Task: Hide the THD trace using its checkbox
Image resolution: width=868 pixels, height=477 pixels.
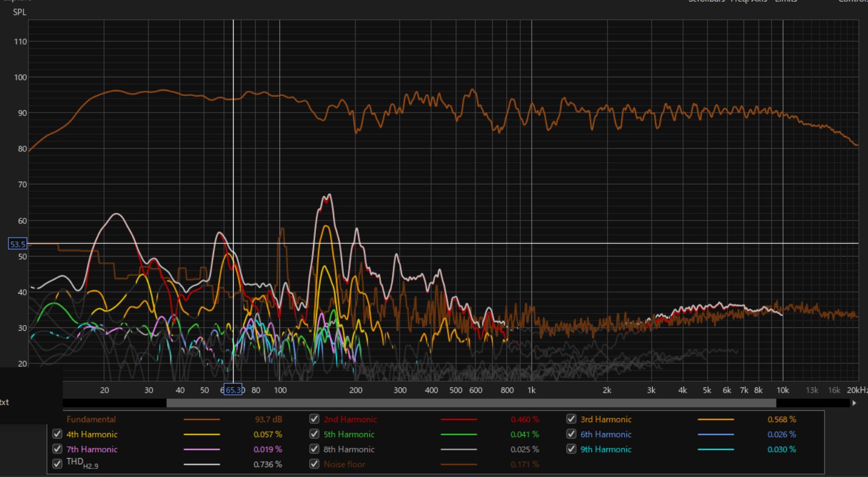Action: [x=57, y=464]
